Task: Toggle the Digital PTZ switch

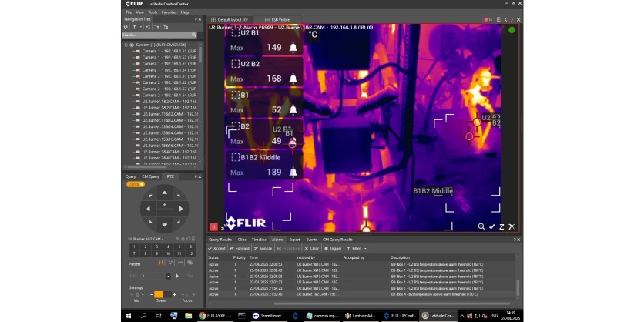Action: [x=136, y=184]
